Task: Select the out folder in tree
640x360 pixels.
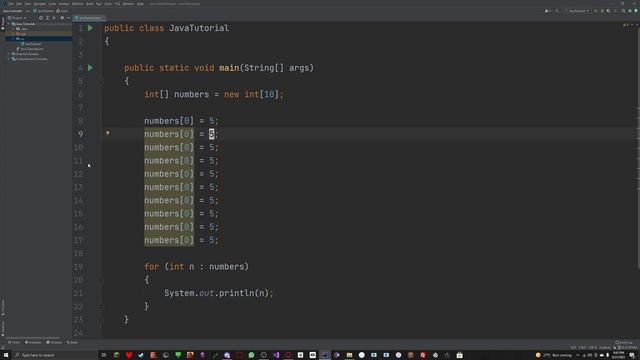Action: pyautogui.click(x=21, y=34)
